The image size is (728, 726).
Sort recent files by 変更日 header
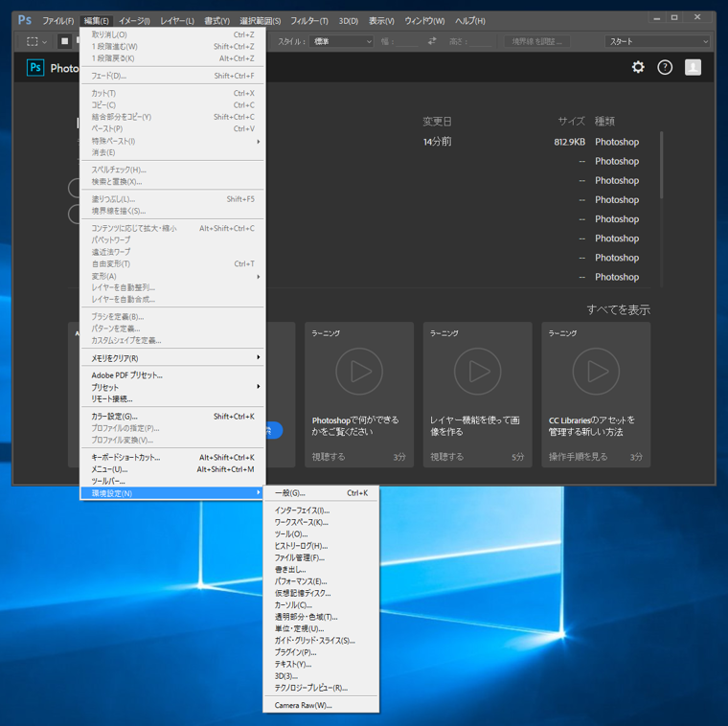tap(437, 122)
